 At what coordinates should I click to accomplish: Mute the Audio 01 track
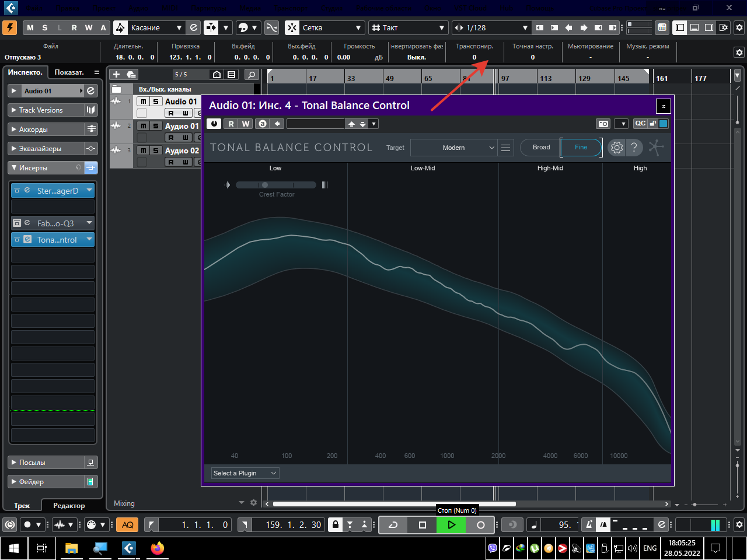(143, 101)
